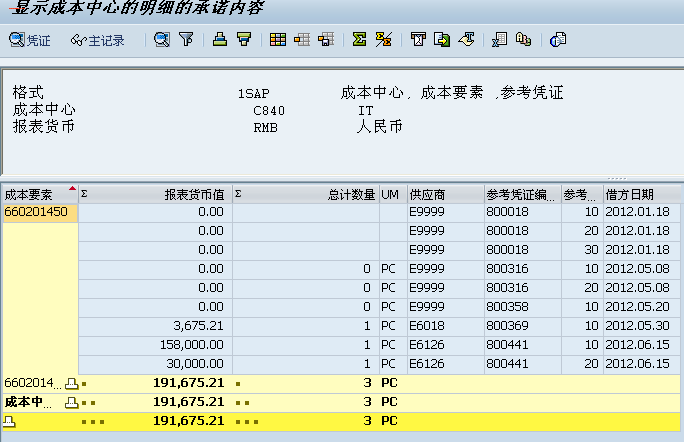Sort in ascending order icon
The image size is (684, 442).
click(x=220, y=40)
